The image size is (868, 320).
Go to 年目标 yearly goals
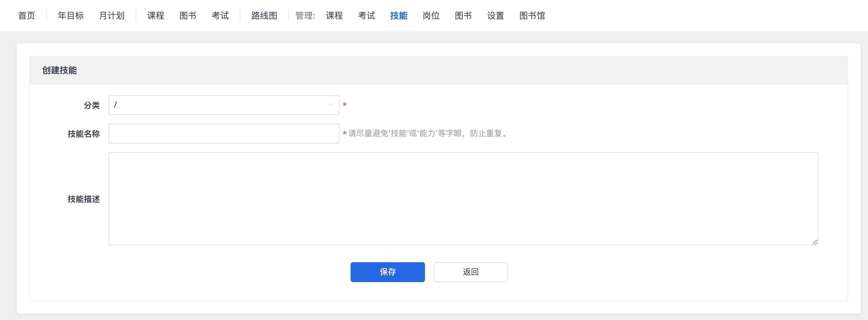click(x=71, y=16)
